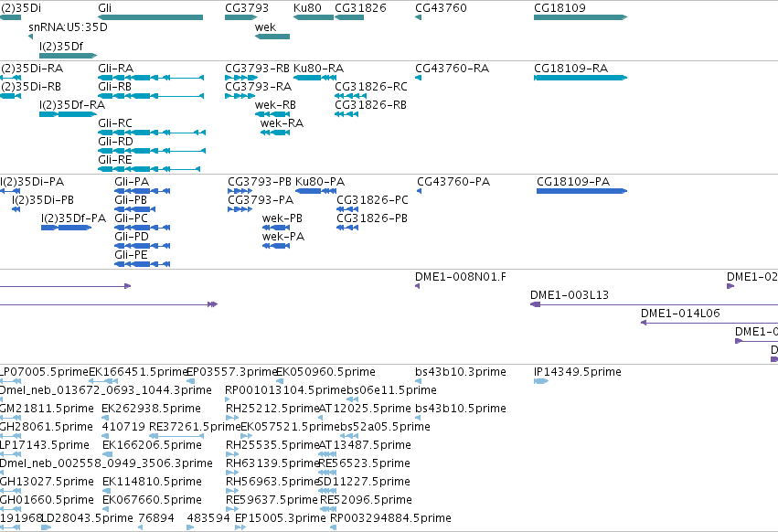778x532 pixels.
Task: Click the l(2)35Df-RA transcript label
Action: pyautogui.click(x=72, y=105)
